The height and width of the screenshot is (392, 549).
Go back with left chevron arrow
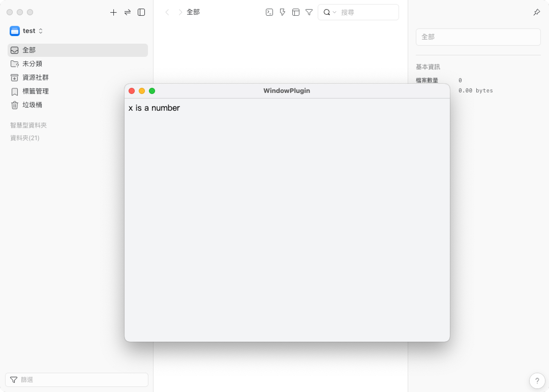[167, 12]
